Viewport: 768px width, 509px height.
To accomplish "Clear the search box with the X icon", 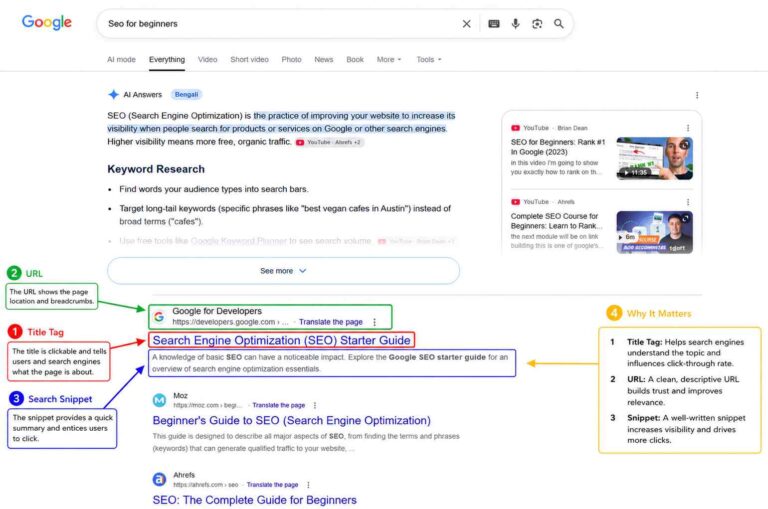I will click(466, 24).
